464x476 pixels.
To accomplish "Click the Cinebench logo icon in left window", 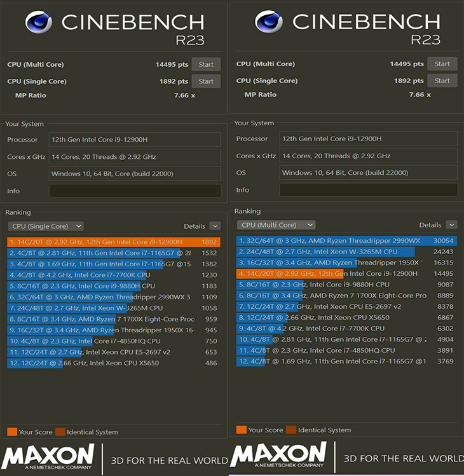I will tap(39, 22).
